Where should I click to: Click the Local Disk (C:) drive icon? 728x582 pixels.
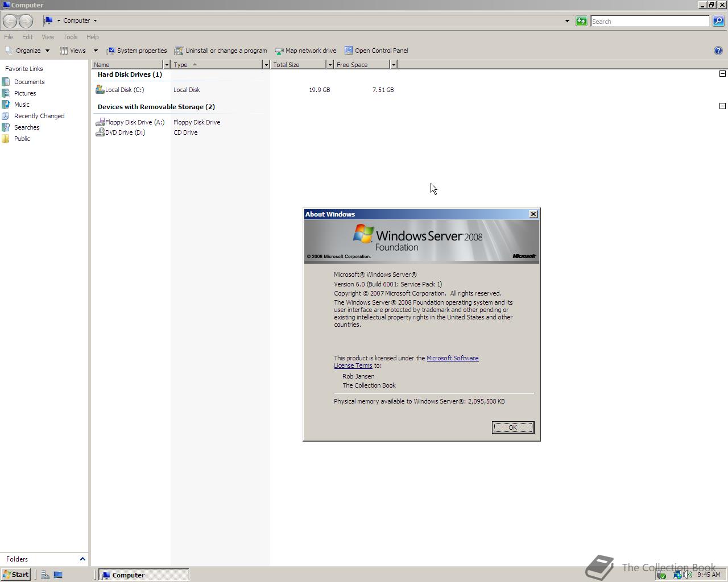coord(100,89)
